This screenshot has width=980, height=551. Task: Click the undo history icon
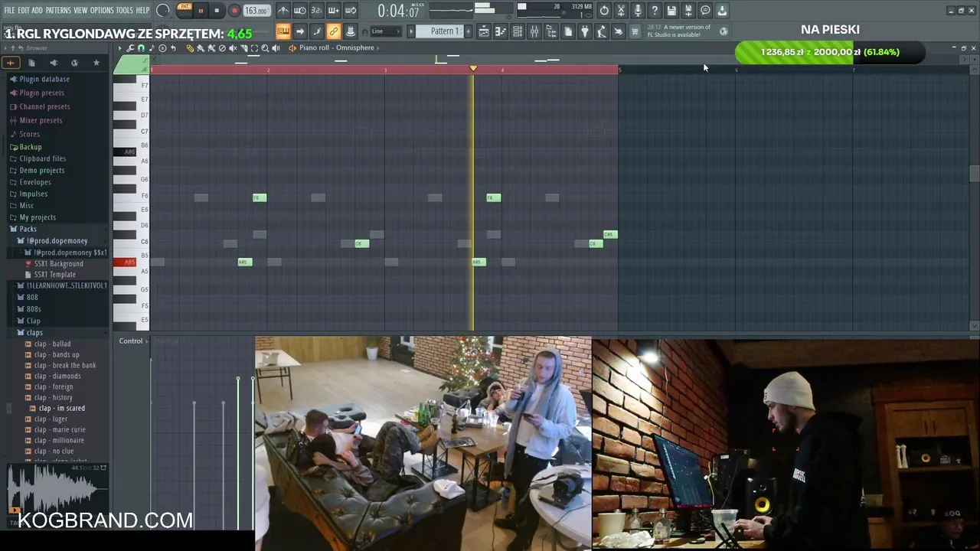coord(604,11)
